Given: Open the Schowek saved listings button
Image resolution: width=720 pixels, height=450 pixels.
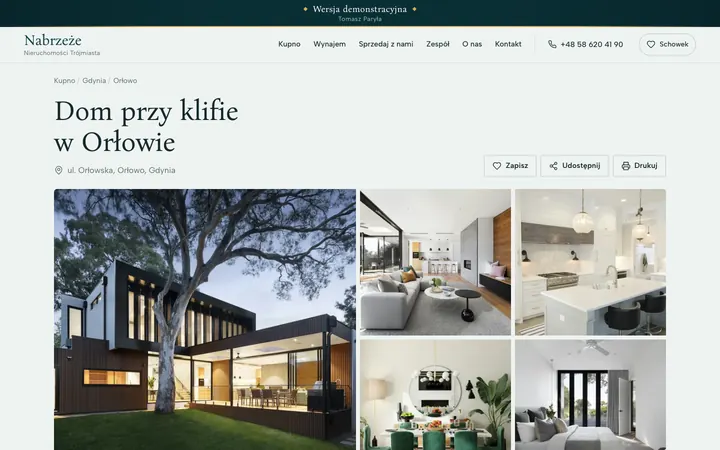Looking at the screenshot, I should [667, 45].
